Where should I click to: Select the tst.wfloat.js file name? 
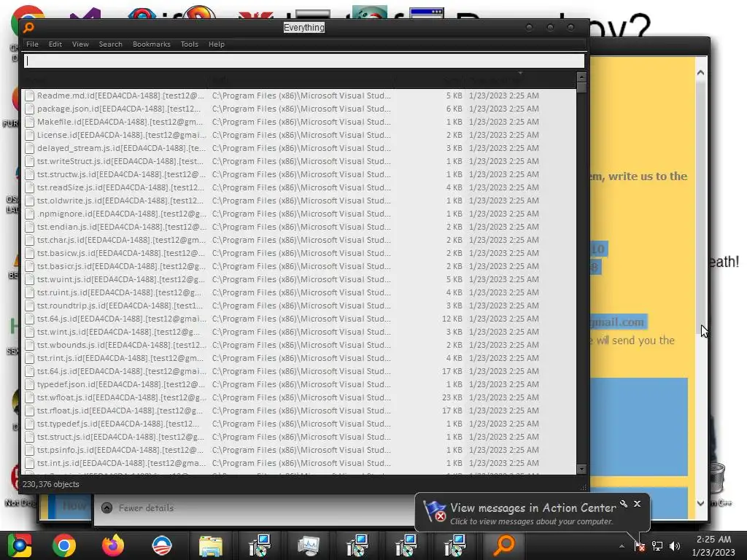pyautogui.click(x=122, y=397)
